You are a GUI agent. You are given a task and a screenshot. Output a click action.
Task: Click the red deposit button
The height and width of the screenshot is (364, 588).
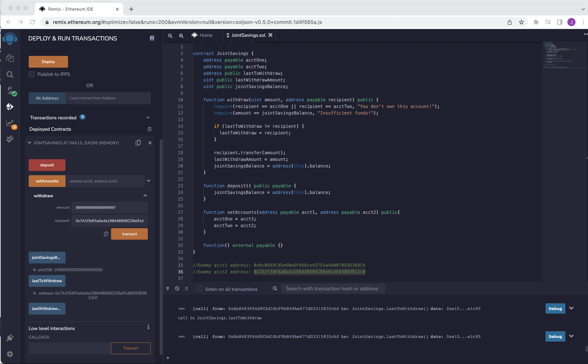[47, 165]
